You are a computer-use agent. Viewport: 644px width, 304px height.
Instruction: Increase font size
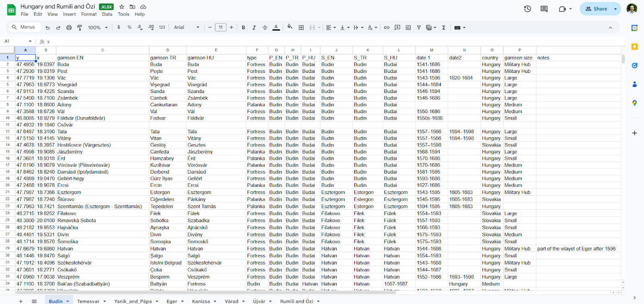tap(231, 27)
